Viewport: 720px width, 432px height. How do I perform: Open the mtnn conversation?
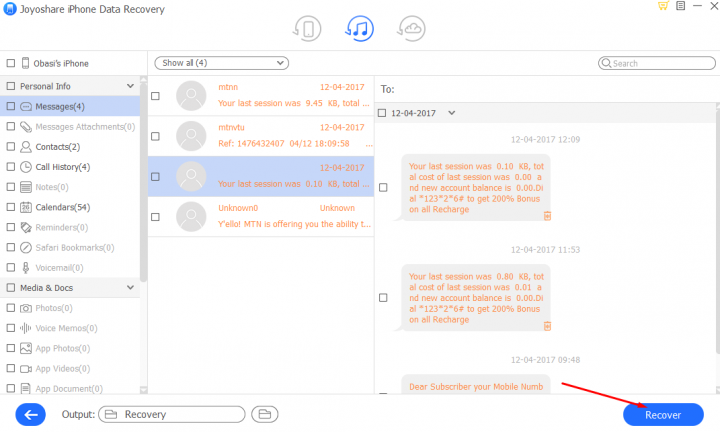261,96
